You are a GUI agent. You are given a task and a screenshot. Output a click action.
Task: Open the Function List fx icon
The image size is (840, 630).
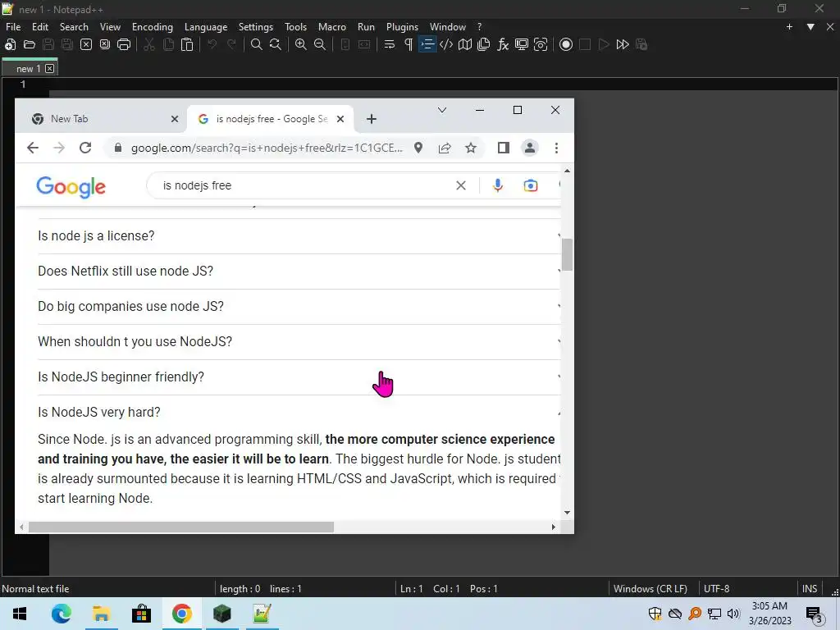coord(503,44)
